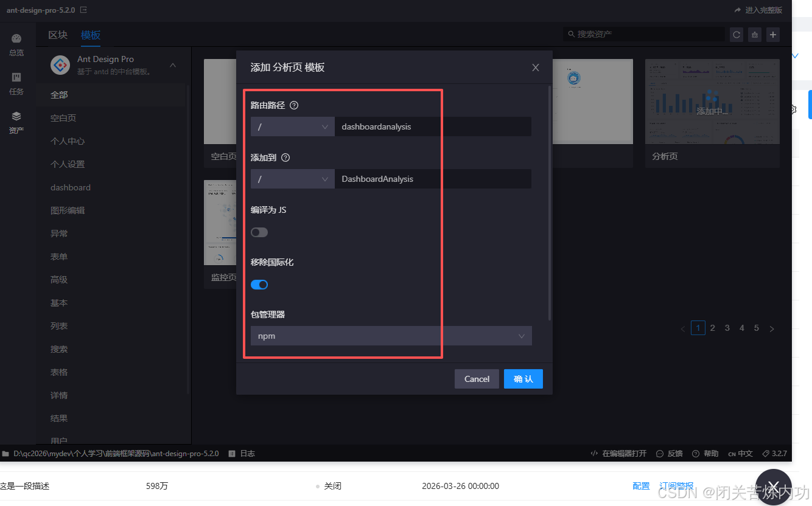This screenshot has height=506, width=812.
Task: Click the 分析页 template thumbnail
Action: 712,102
